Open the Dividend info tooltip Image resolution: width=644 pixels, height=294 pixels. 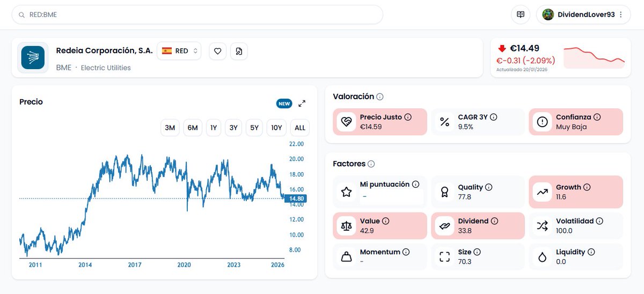(x=495, y=221)
